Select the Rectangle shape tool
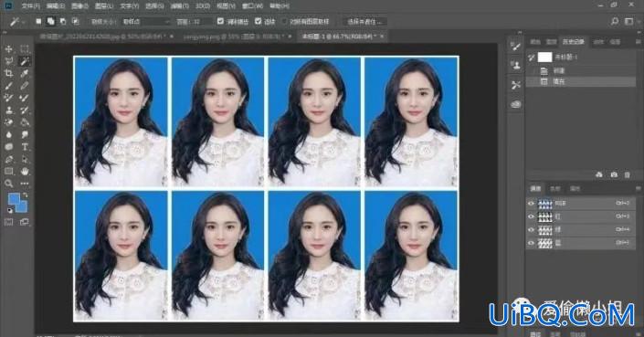Image resolution: width=644 pixels, height=337 pixels. click(8, 171)
